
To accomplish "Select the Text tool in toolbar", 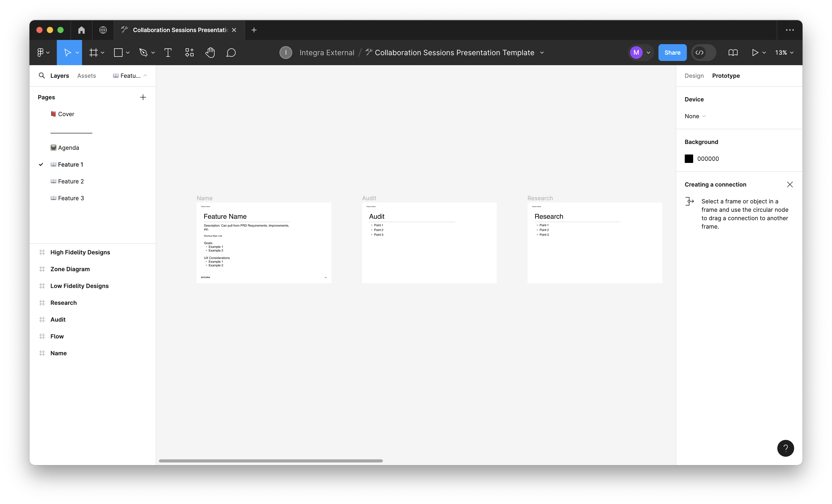I will point(168,52).
